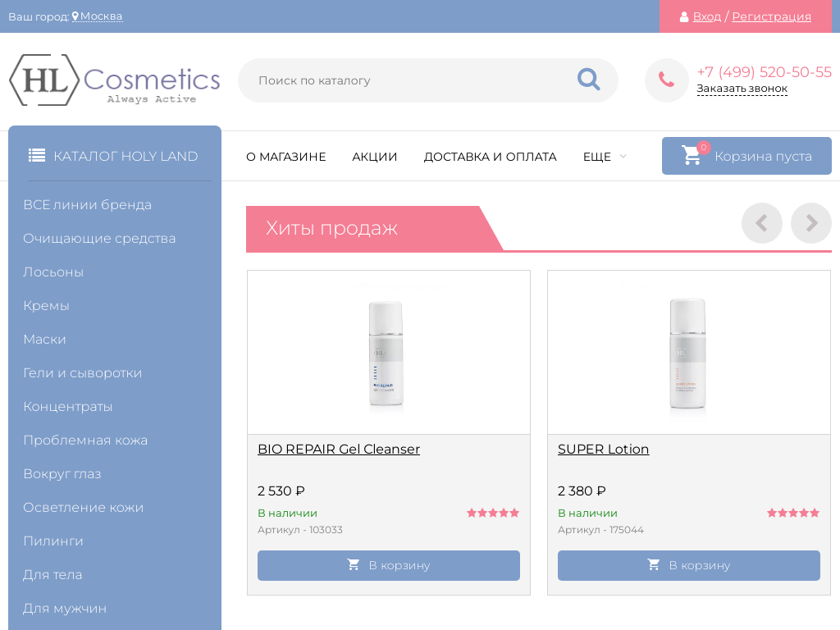Click star rating of BIO REPAIR Gel Cleanser

tap(493, 513)
